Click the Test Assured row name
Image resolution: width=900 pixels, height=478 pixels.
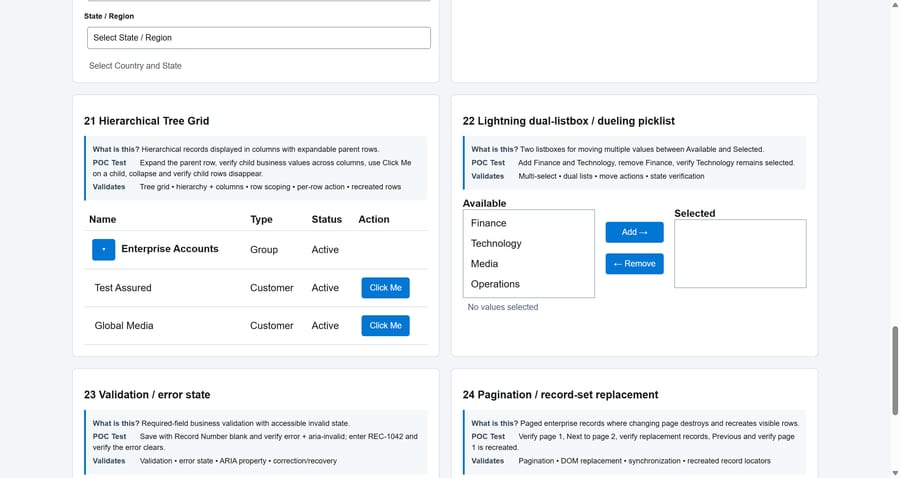coord(123,288)
